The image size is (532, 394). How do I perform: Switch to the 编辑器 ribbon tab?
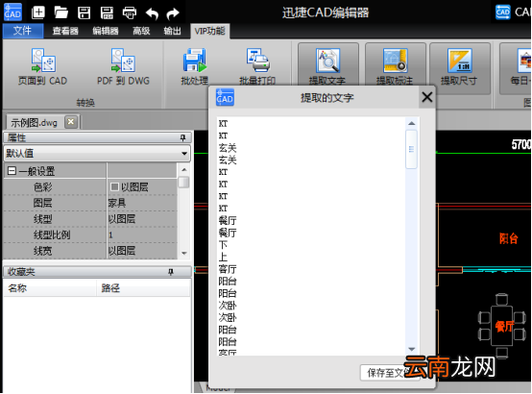[x=106, y=32]
